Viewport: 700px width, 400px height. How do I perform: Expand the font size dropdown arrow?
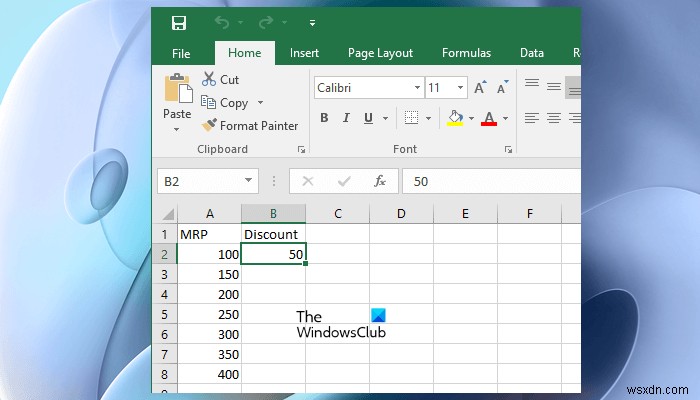coord(460,88)
